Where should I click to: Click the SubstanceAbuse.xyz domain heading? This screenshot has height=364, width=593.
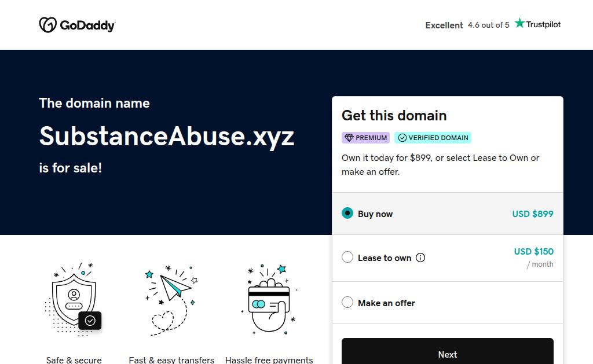[x=167, y=136]
